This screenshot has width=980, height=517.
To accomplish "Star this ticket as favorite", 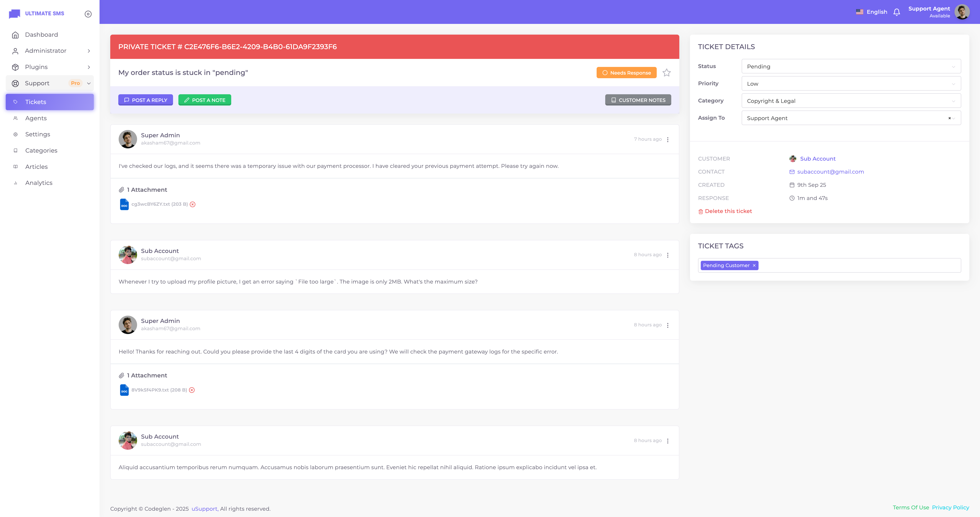I will [666, 73].
